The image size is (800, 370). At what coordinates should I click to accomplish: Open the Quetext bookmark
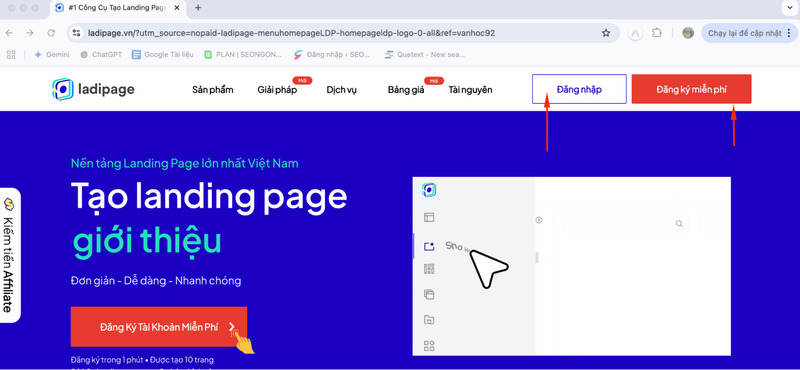pyautogui.click(x=424, y=55)
